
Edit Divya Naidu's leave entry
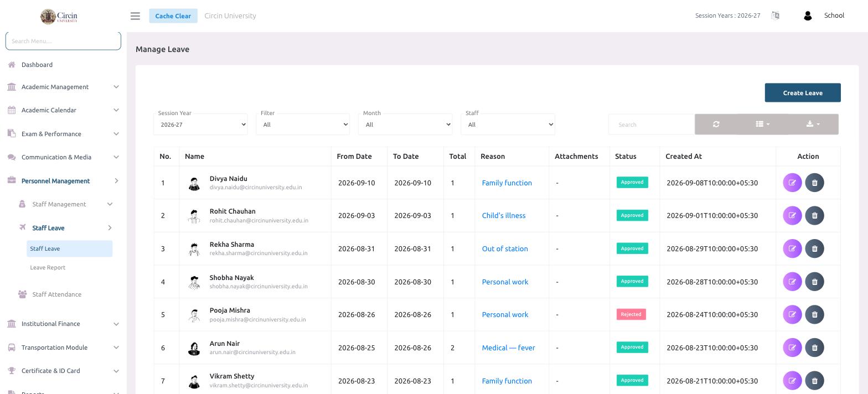[x=792, y=183]
